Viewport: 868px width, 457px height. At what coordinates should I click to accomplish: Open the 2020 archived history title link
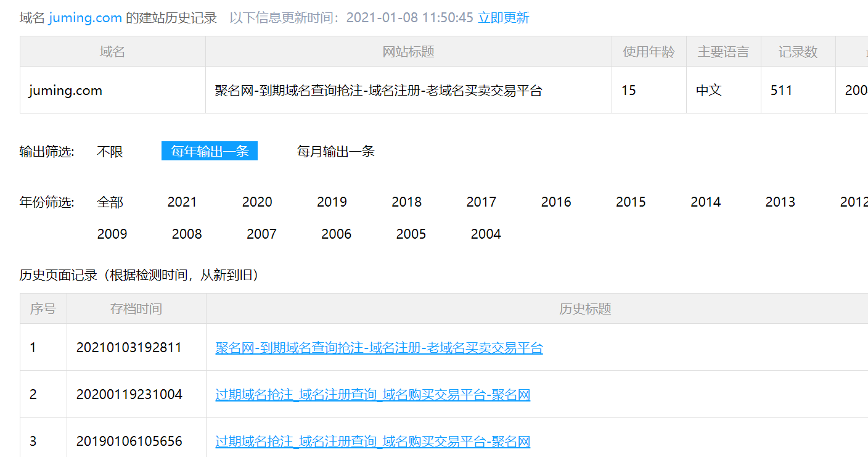tap(372, 395)
